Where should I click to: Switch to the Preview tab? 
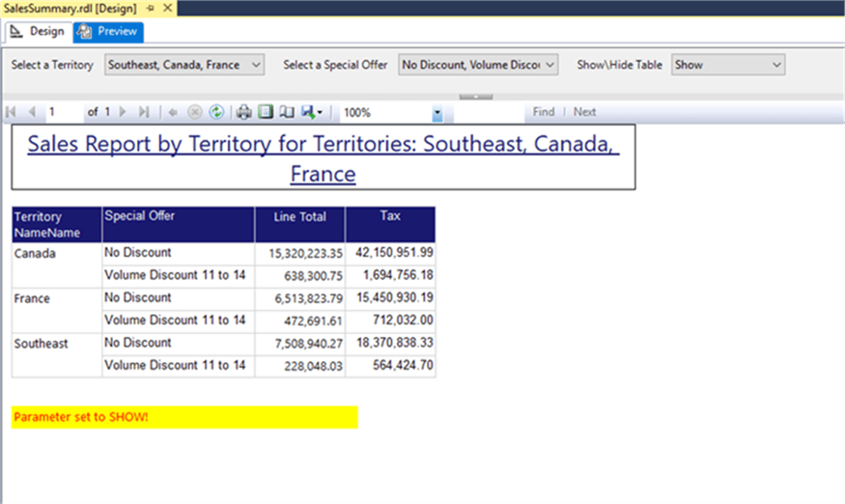click(108, 32)
